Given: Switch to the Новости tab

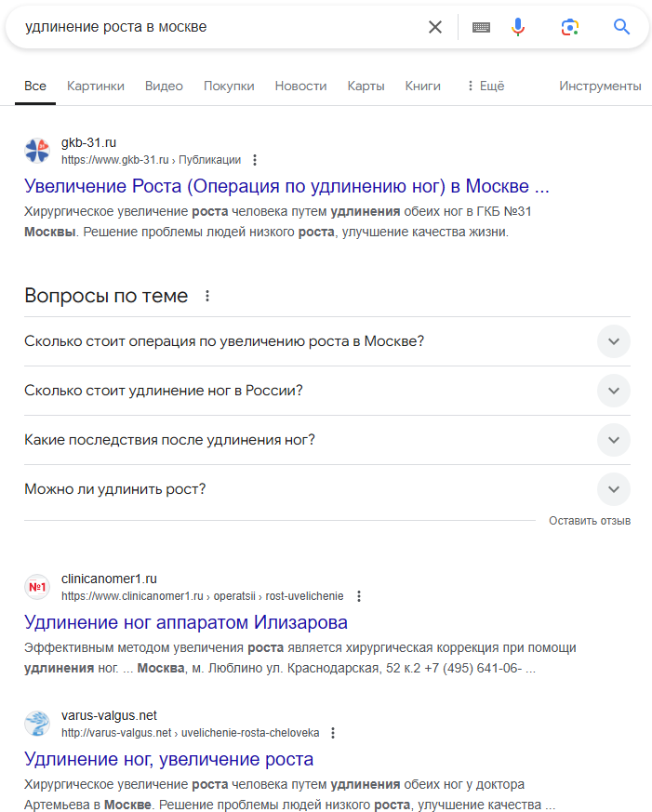Looking at the screenshot, I should 300,86.
